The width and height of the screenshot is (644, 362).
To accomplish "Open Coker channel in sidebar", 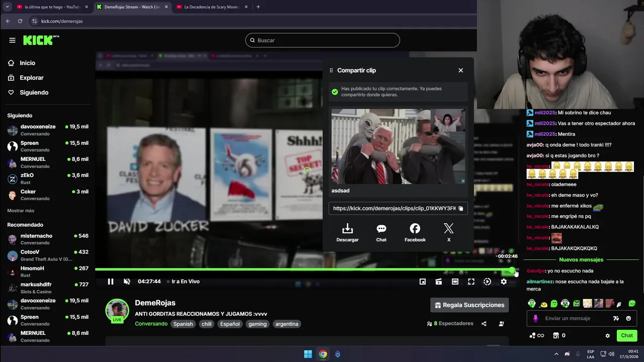I will [48, 195].
